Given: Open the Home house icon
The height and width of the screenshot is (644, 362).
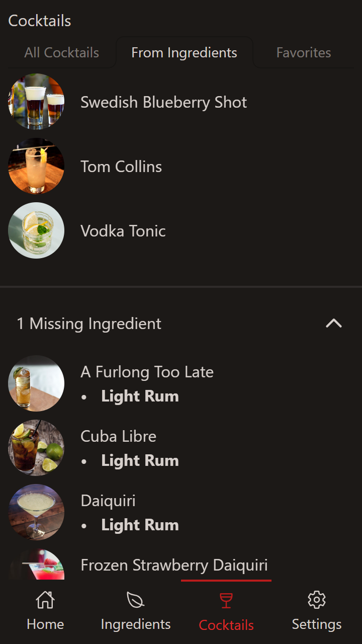Looking at the screenshot, I should pyautogui.click(x=45, y=600).
